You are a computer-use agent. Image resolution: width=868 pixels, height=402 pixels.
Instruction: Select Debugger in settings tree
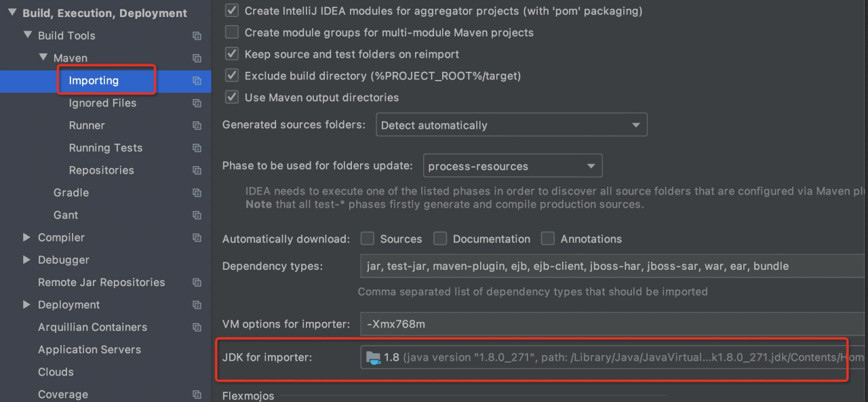tap(64, 260)
